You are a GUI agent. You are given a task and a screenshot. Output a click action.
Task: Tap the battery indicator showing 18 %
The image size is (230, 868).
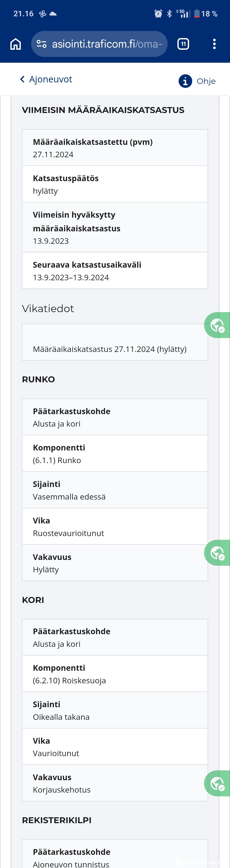[206, 14]
